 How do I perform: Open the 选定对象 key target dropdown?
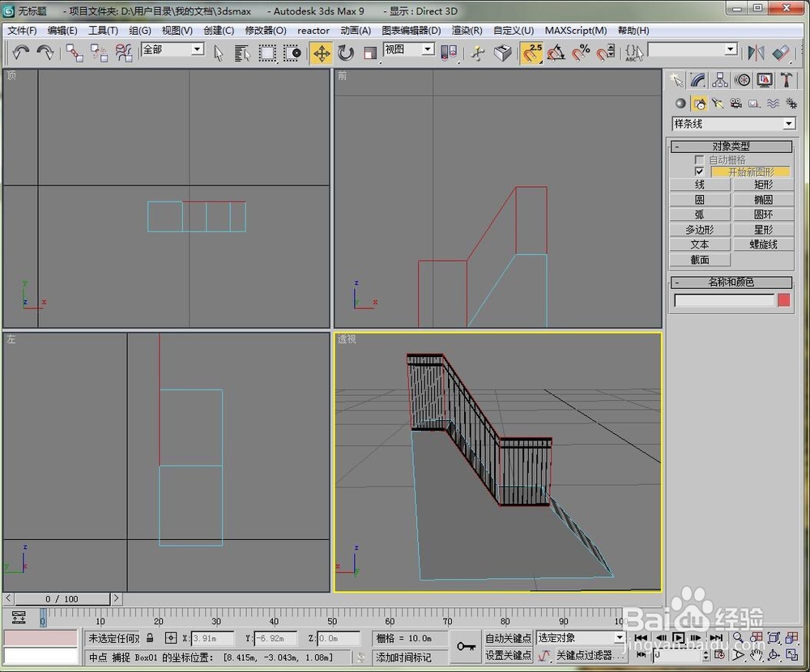(620, 638)
